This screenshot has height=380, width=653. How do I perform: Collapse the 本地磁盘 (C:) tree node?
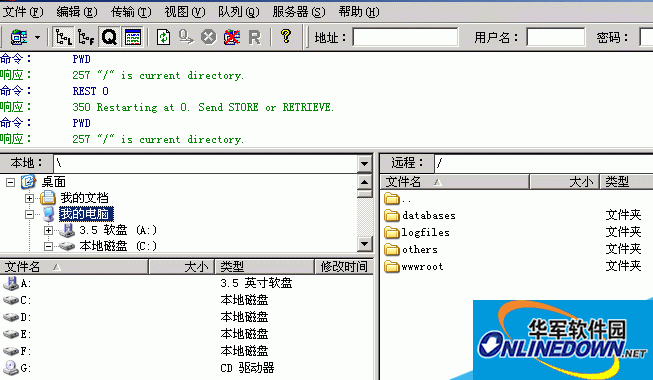48,246
